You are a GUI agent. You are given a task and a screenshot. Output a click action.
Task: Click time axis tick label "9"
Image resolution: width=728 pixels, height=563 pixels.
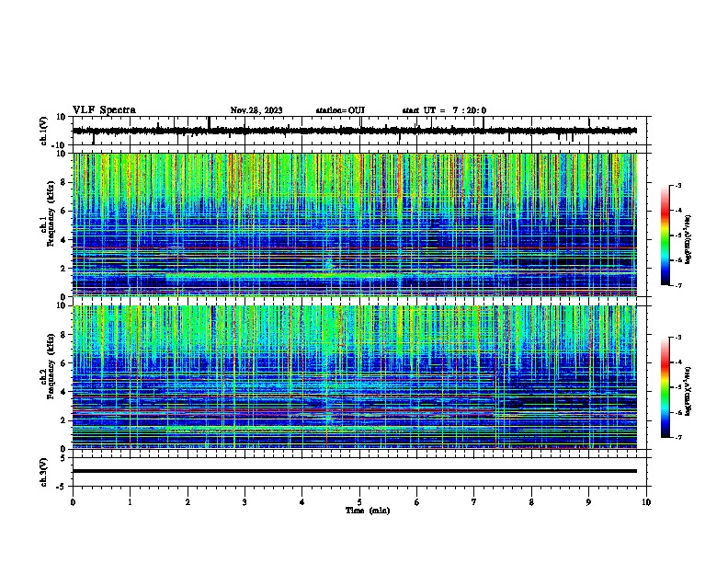[588, 502]
